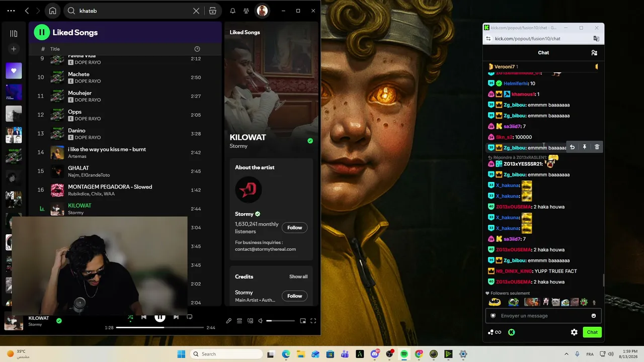Image resolution: width=644 pixels, height=362 pixels.
Task: Open chat user list icon
Action: tap(594, 53)
